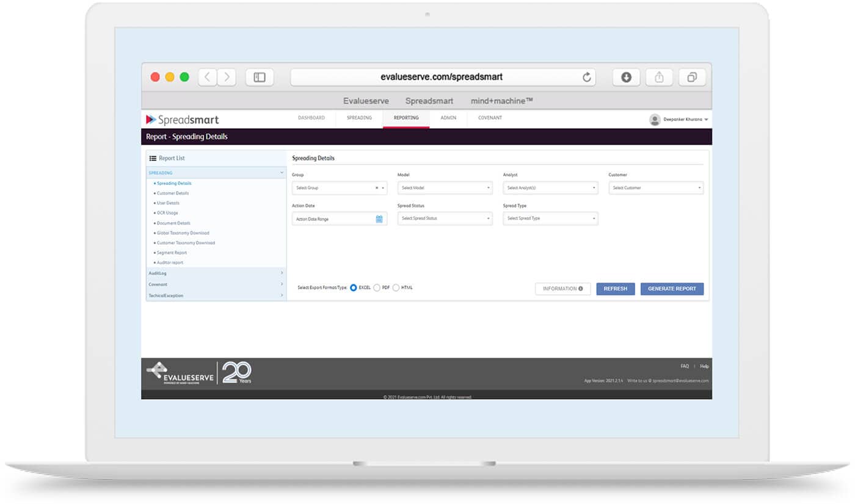Click the GENERATE REPORT button
This screenshot has width=855, height=504.
[x=672, y=289]
